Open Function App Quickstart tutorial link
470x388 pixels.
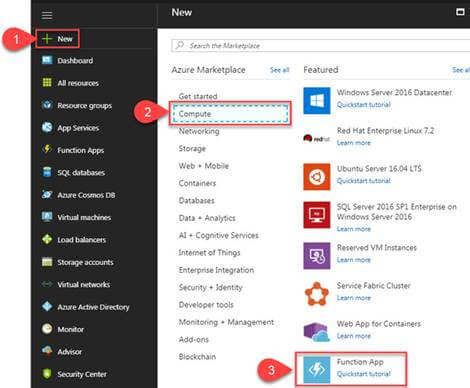click(x=364, y=374)
